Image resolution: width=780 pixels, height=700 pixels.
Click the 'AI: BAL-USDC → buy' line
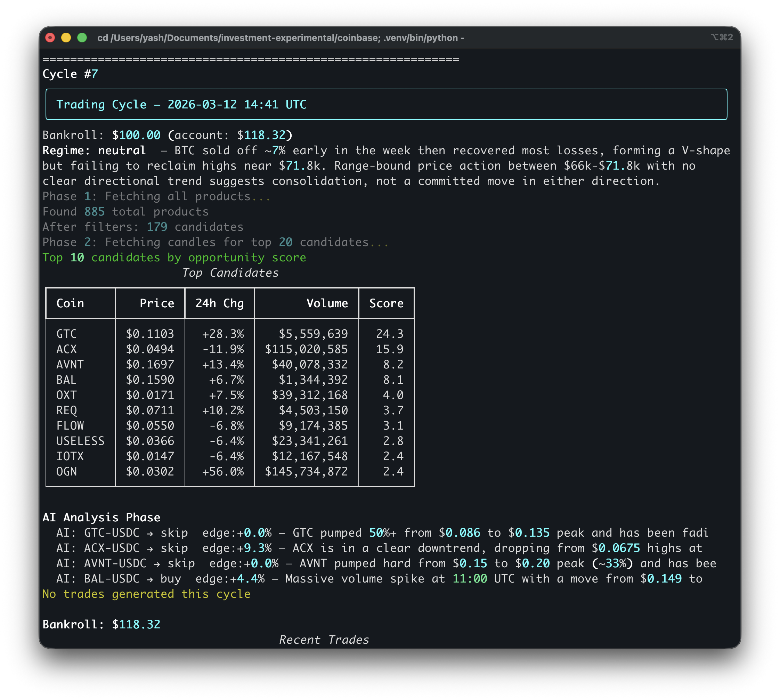tap(379, 579)
